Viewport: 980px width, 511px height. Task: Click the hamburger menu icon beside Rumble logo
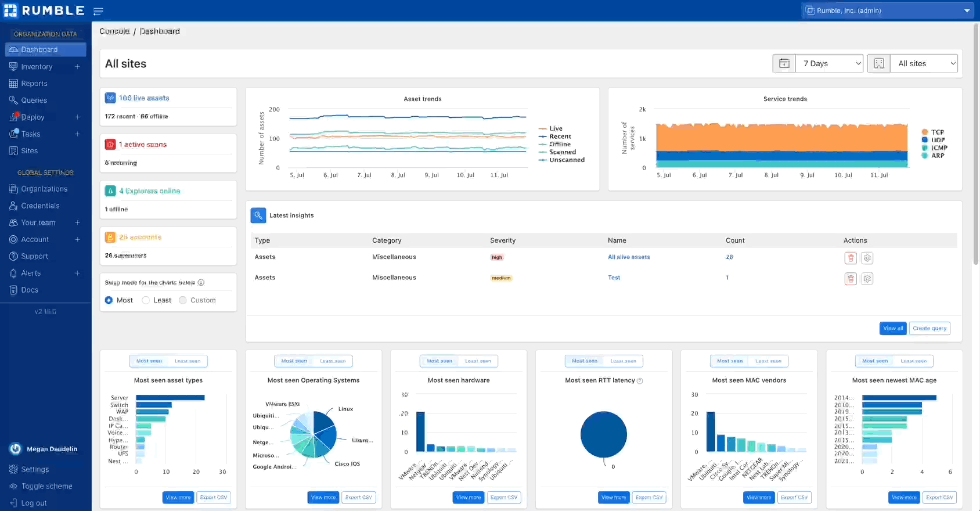click(x=98, y=11)
